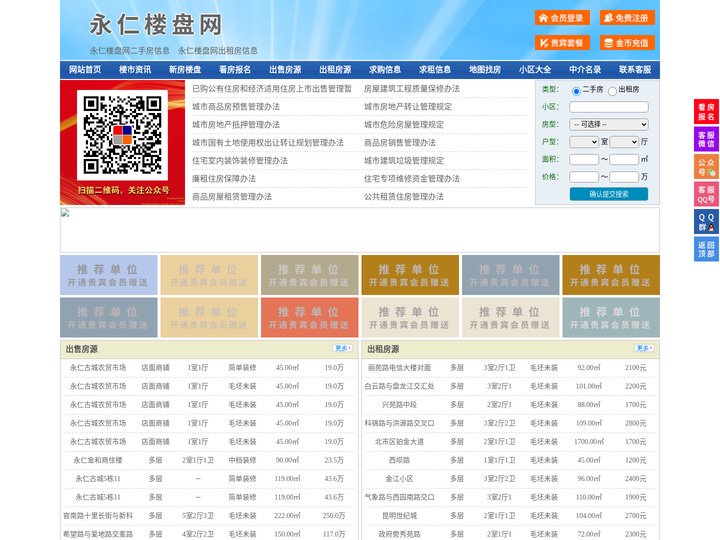Focus the minimum 价格 input field

[x=584, y=177]
